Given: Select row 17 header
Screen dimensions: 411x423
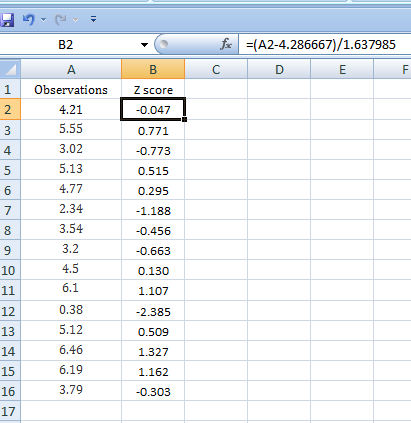Looking at the screenshot, I should (x=10, y=411).
